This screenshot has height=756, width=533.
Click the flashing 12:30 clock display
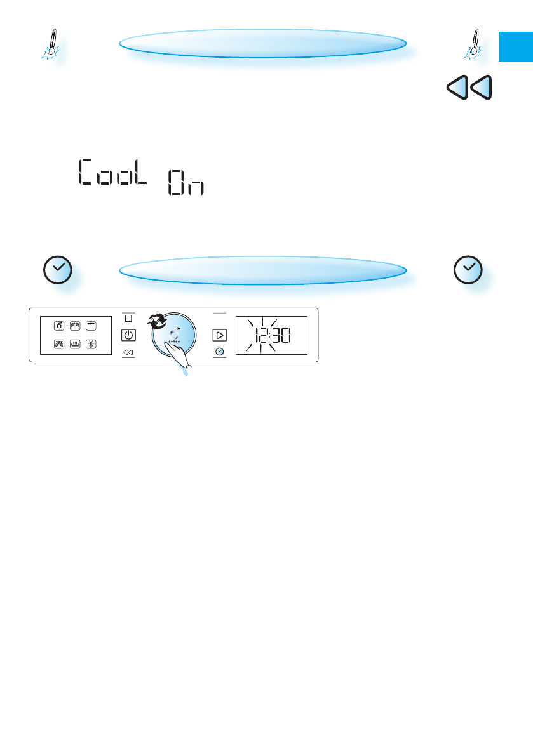pyautogui.click(x=271, y=335)
